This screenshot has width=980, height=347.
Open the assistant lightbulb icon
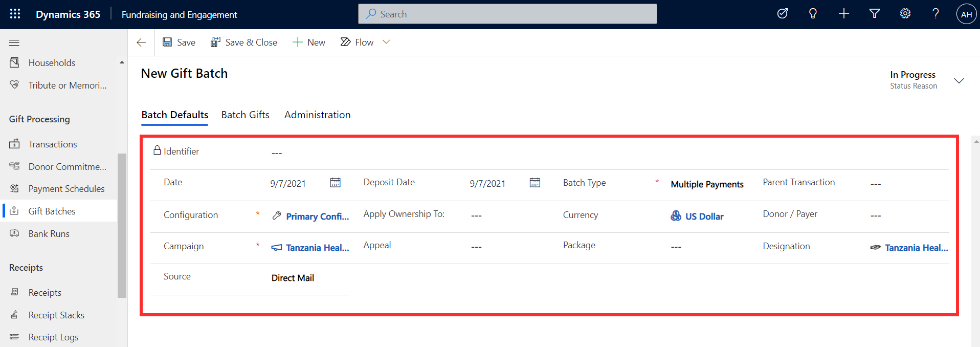pyautogui.click(x=813, y=14)
